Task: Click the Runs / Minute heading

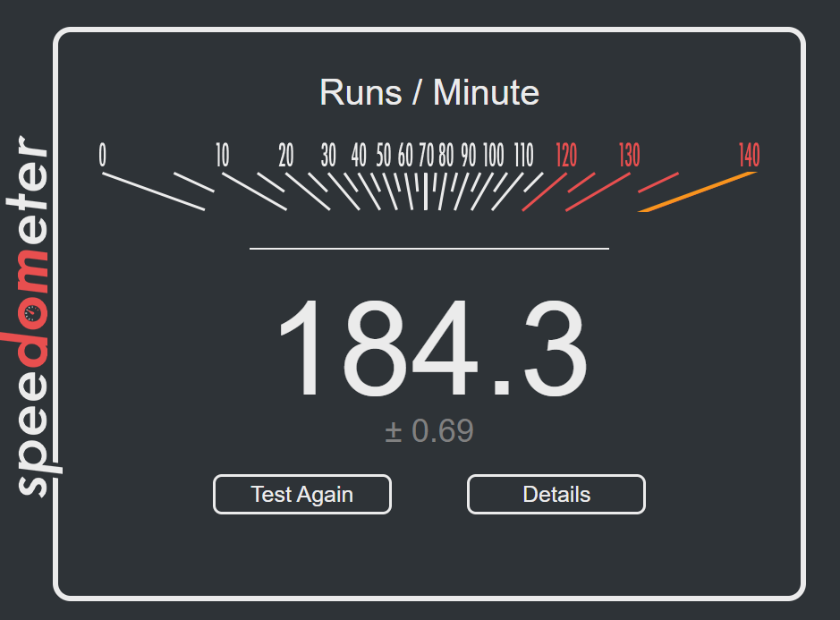Action: 429,92
